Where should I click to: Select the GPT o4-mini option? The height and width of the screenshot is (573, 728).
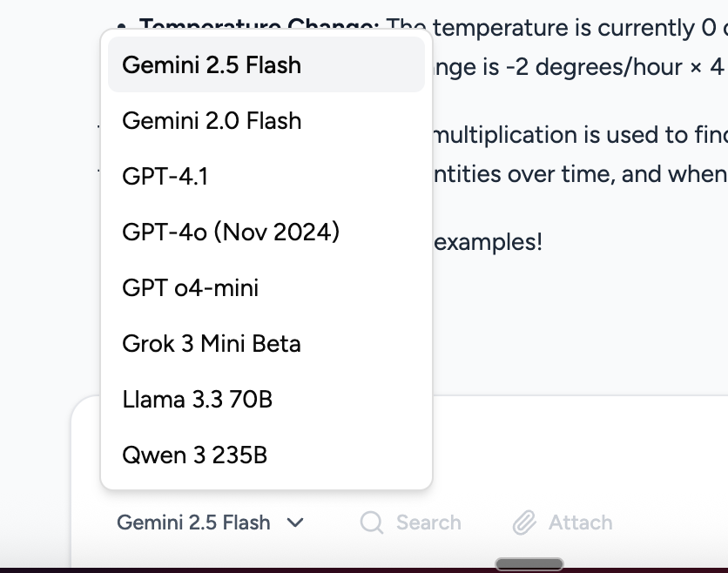(190, 288)
